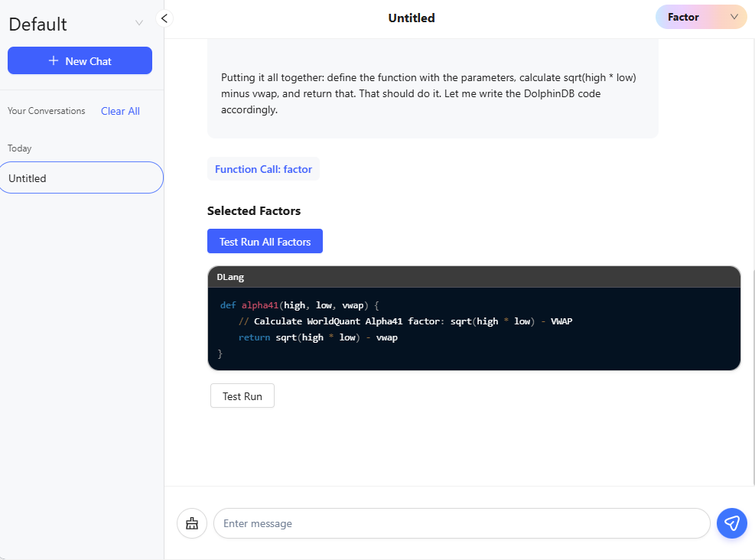Image resolution: width=755 pixels, height=560 pixels.
Task: Click the Today group label
Action: click(x=20, y=148)
